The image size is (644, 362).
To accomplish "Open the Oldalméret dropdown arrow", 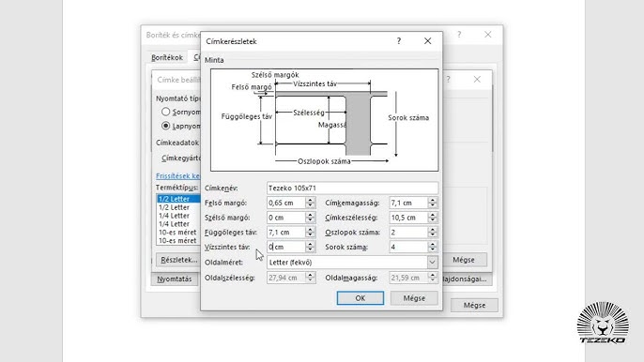I will [433, 263].
